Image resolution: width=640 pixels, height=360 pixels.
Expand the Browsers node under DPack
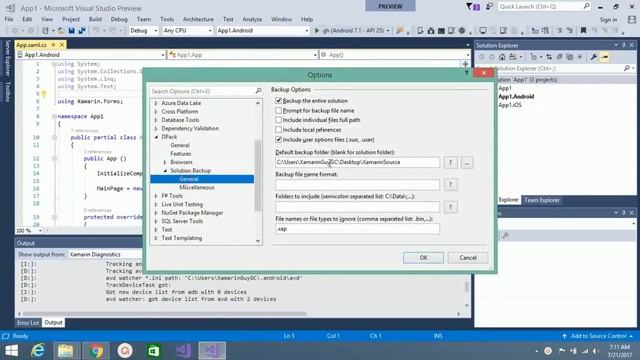165,162
